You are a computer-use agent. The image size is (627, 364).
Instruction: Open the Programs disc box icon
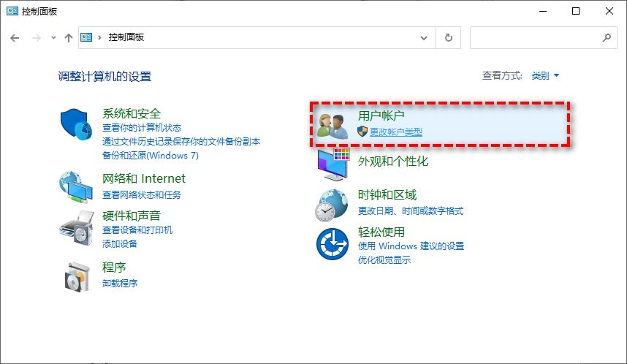[77, 275]
